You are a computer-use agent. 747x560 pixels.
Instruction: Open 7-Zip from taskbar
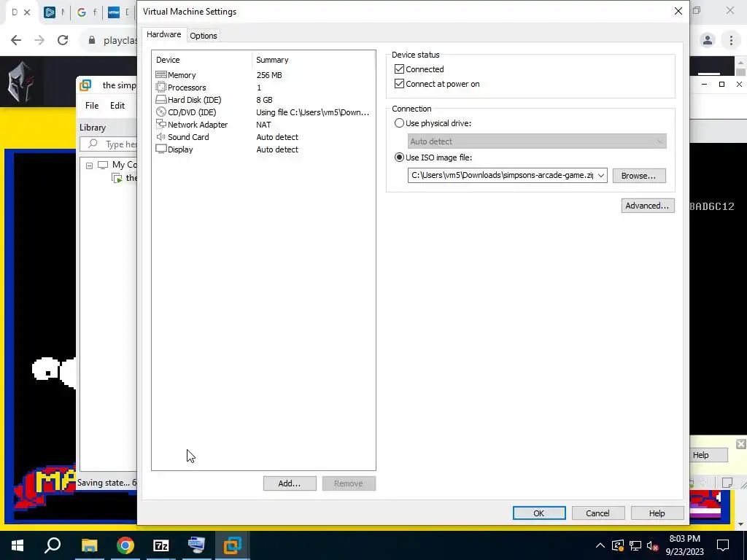161,545
